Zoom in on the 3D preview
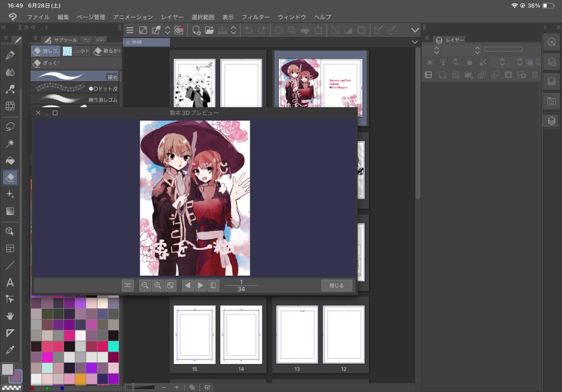 158,285
